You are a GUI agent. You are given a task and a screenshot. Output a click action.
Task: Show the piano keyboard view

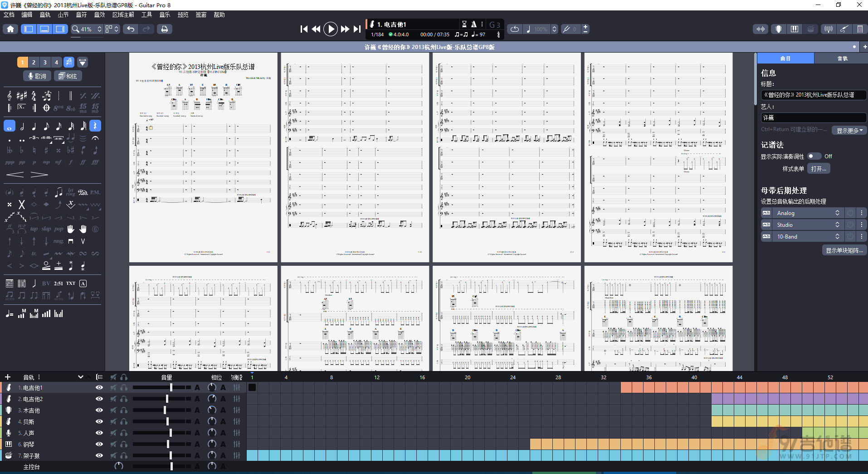tap(795, 29)
